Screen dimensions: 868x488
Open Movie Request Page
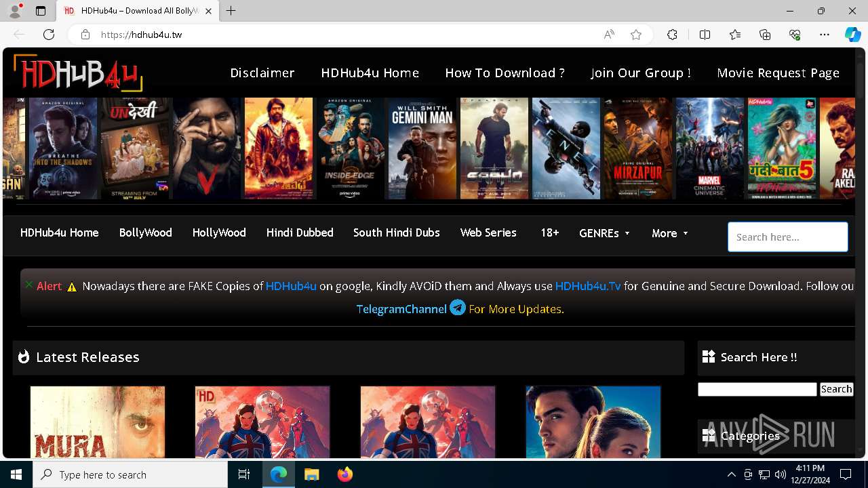point(778,73)
